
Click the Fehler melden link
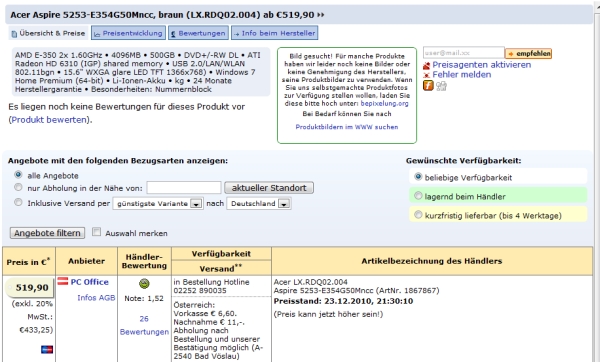pos(461,75)
